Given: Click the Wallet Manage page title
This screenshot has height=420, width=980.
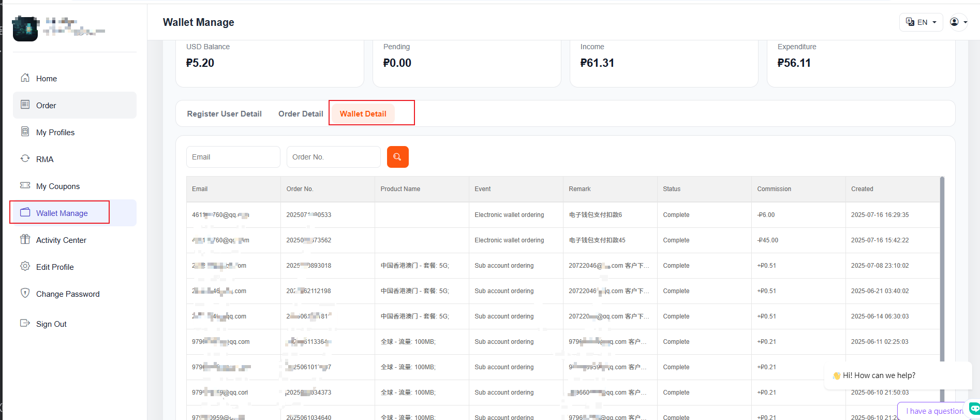Looking at the screenshot, I should point(199,22).
